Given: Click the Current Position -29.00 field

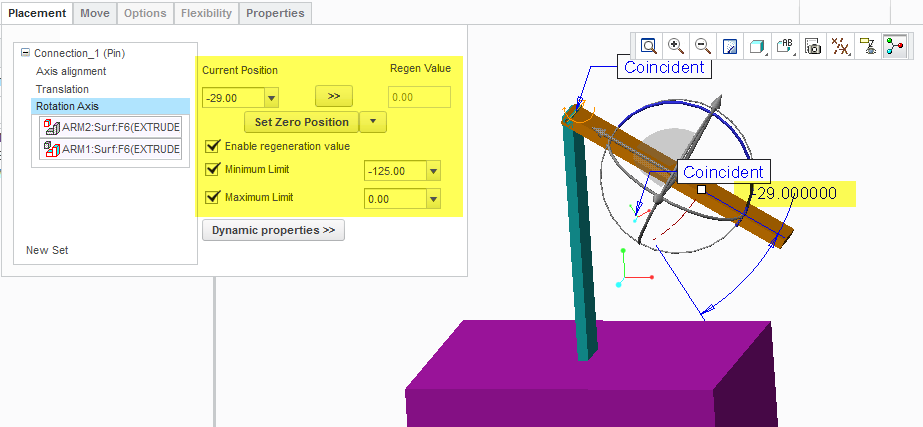Looking at the screenshot, I should coord(234,98).
